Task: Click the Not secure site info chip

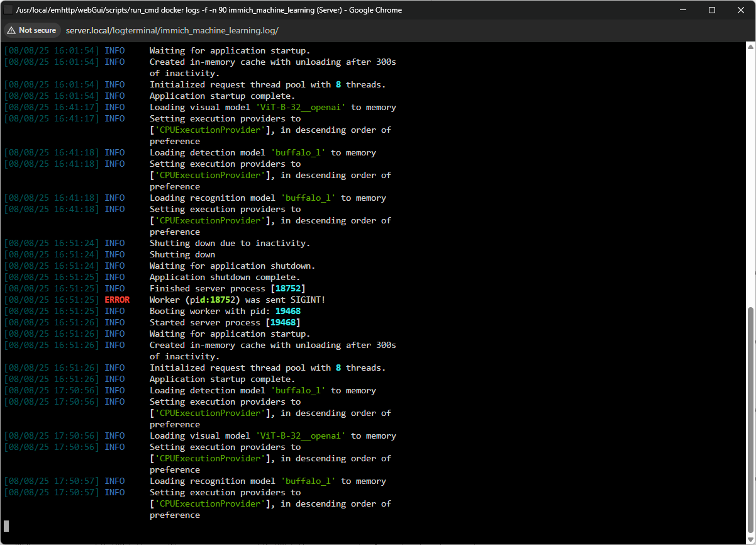Action: [33, 30]
